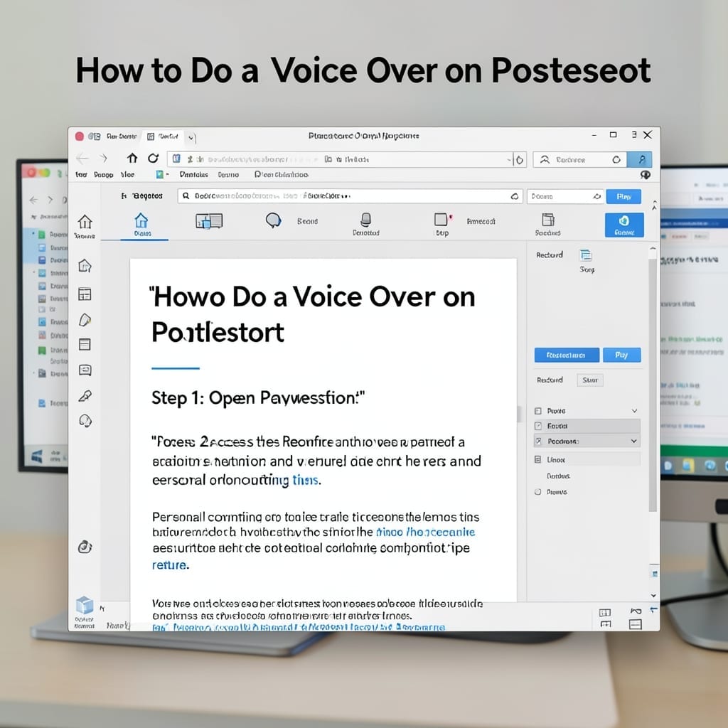Expand the chevron on the "Prome" row
Image resolution: width=728 pixels, height=728 pixels.
click(634, 411)
